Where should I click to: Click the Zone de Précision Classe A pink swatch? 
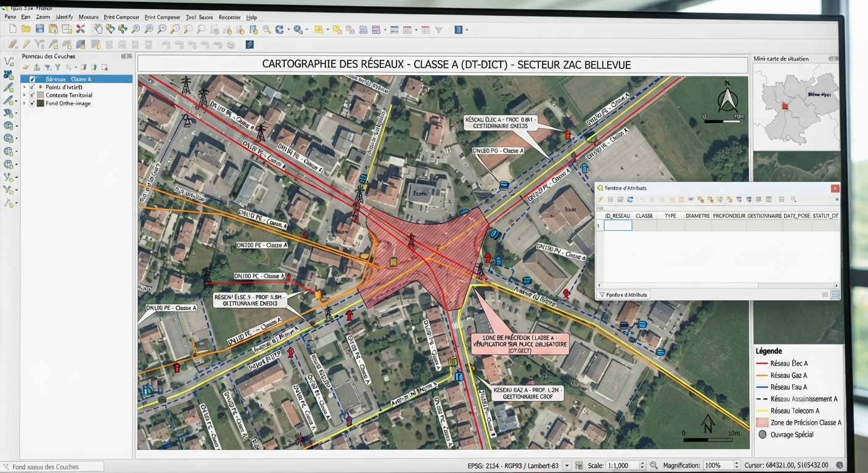pyautogui.click(x=762, y=422)
